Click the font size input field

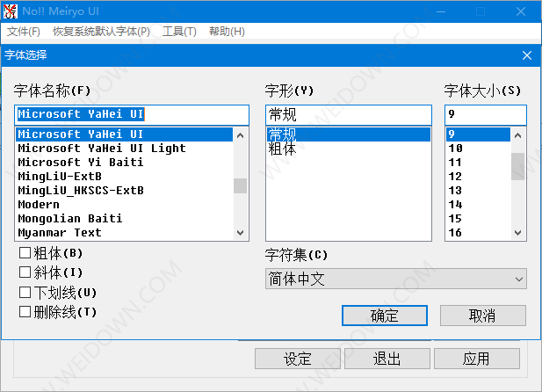click(486, 115)
